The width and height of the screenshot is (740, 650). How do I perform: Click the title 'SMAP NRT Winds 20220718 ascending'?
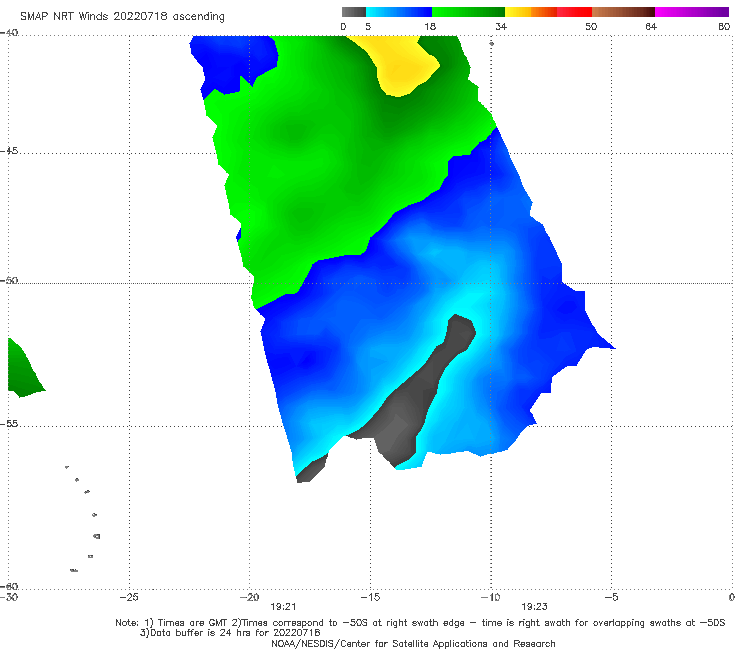(x=122, y=16)
